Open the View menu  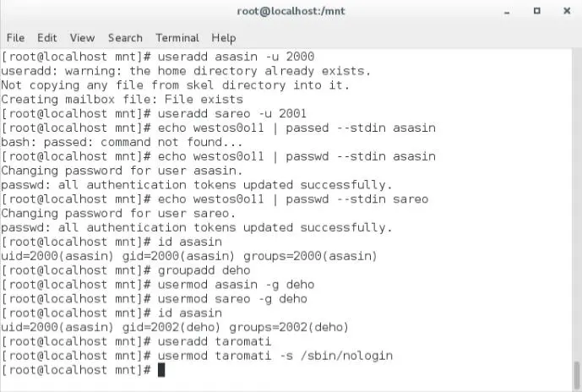pyautogui.click(x=82, y=38)
